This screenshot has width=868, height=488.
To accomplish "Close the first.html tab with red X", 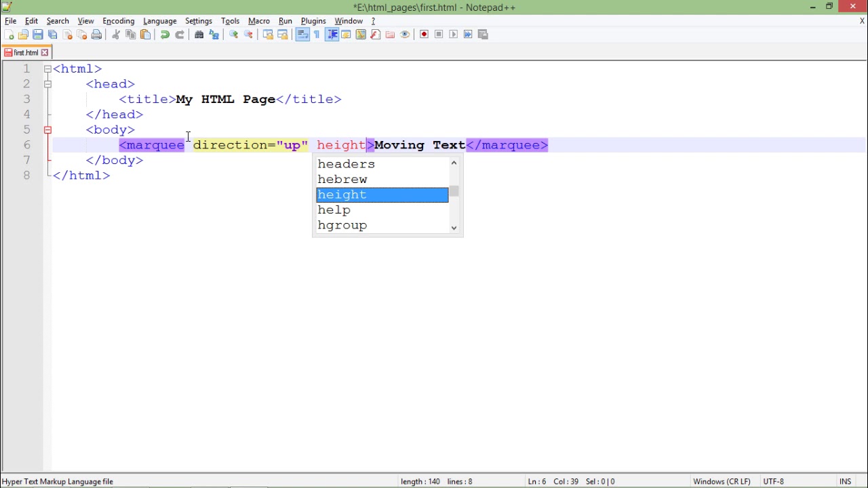I will click(45, 53).
